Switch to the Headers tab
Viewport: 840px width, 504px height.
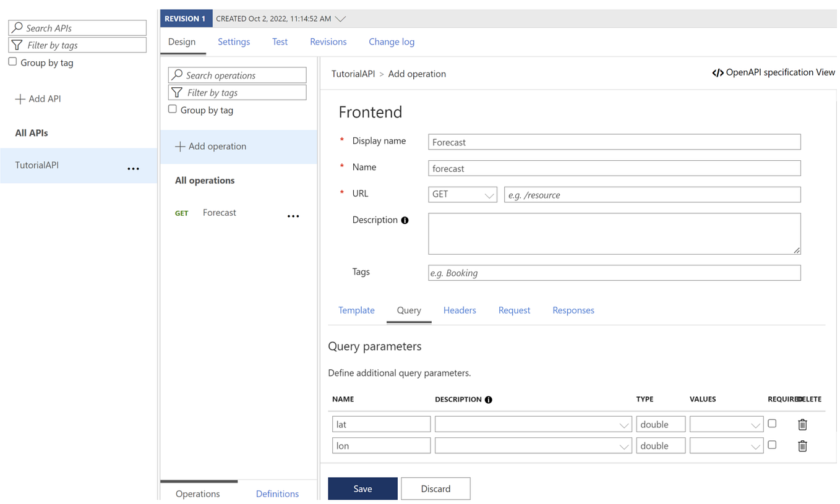coord(460,310)
